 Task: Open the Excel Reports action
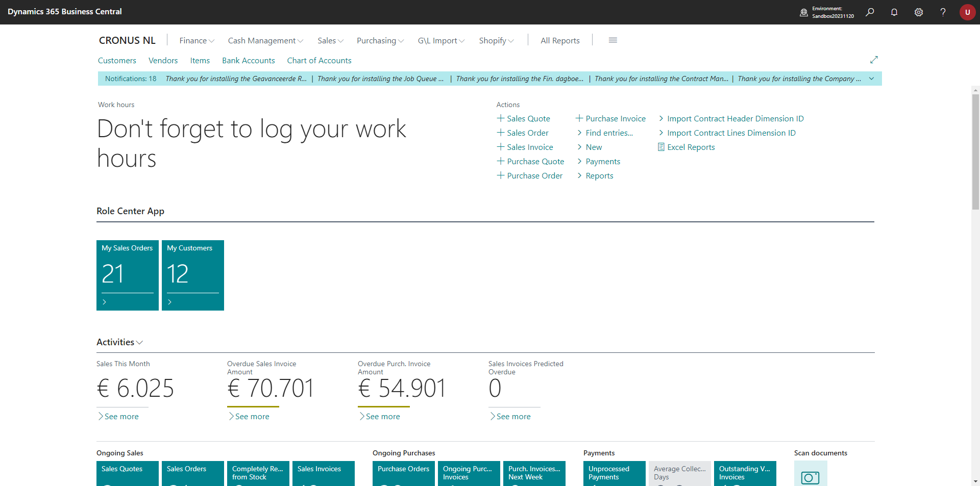coord(691,147)
